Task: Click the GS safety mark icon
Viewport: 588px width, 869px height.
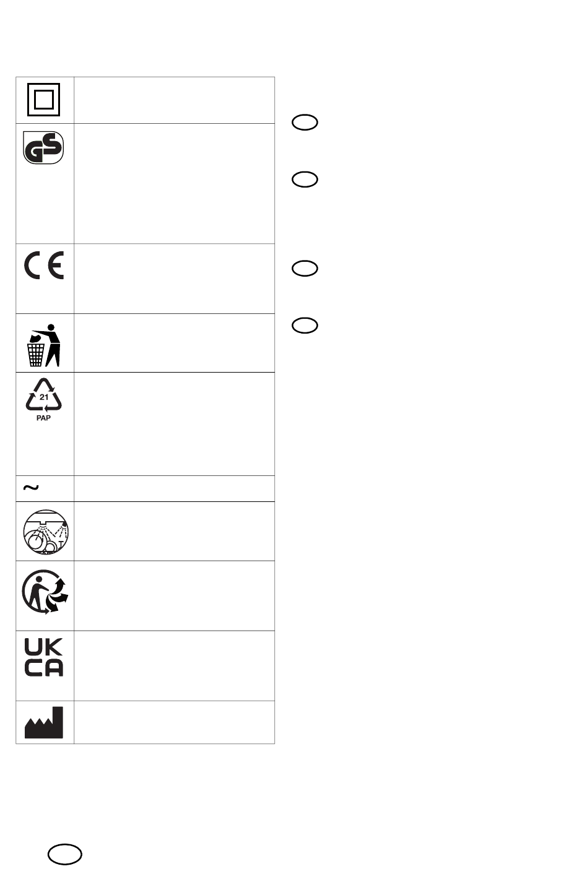Action: (x=44, y=148)
